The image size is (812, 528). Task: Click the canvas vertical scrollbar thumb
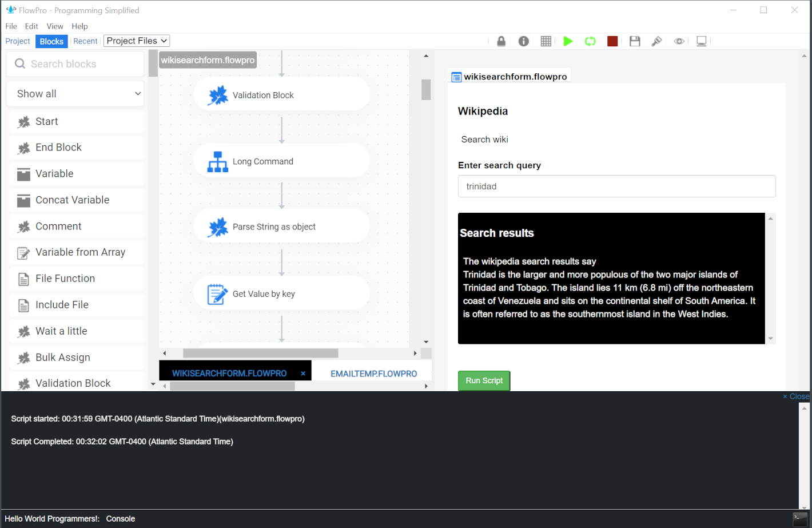426,90
